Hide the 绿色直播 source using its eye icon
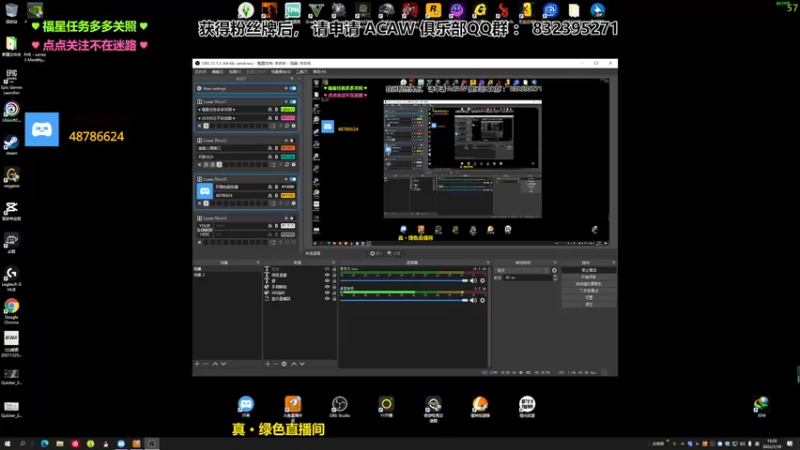Screen dimensions: 800x450 [x=327, y=275]
